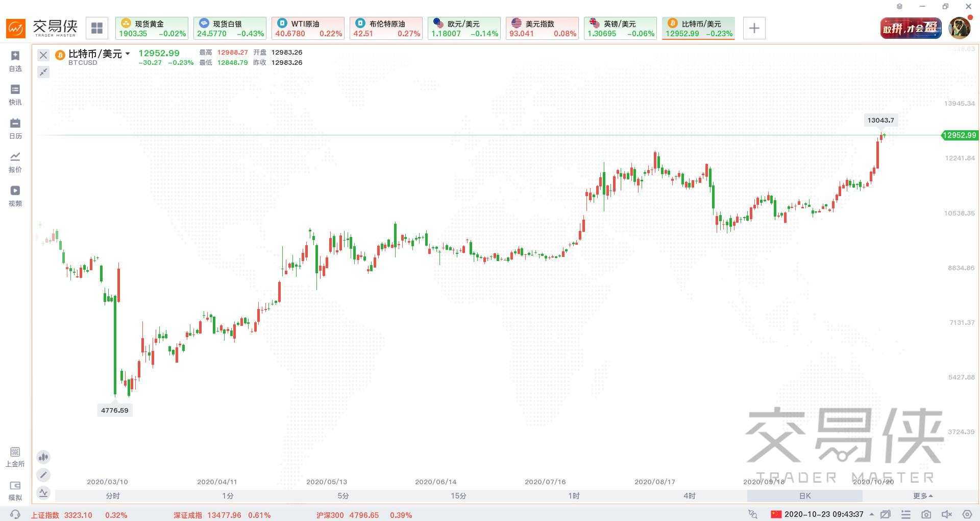The image size is (980, 521).
Task: Click the 13043.7 high price label
Action: click(x=880, y=120)
